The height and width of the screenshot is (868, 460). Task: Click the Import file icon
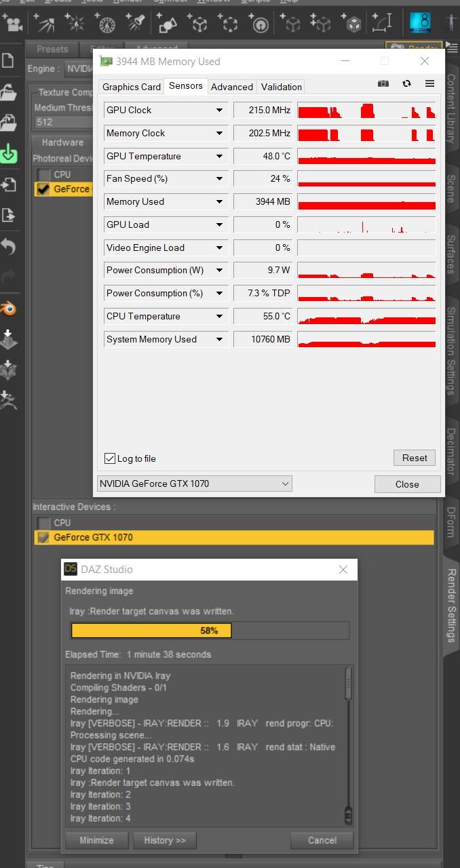8,184
